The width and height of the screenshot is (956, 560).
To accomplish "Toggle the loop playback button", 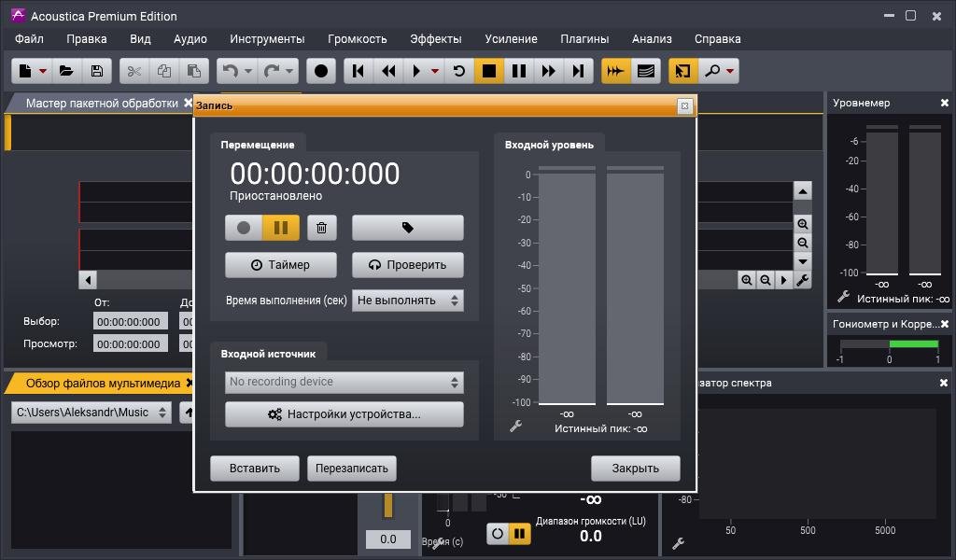I will tap(458, 71).
